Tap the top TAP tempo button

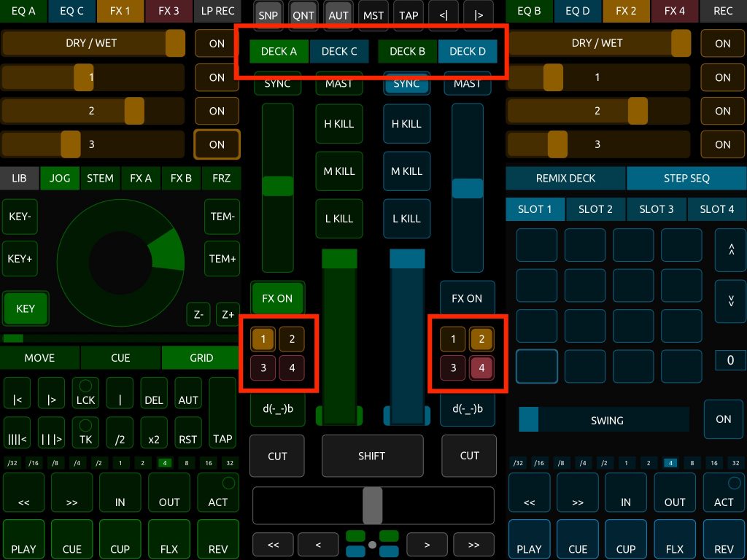[x=409, y=15]
